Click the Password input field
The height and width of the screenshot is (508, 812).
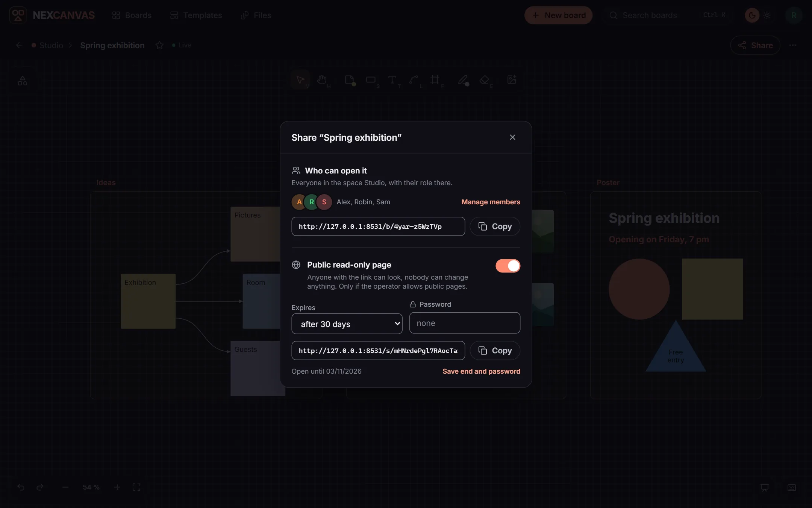465,323
